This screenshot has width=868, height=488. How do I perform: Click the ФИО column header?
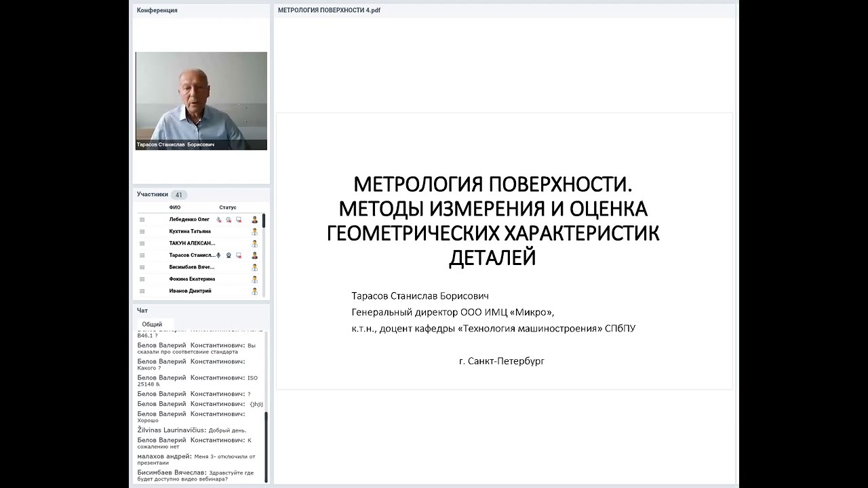175,207
